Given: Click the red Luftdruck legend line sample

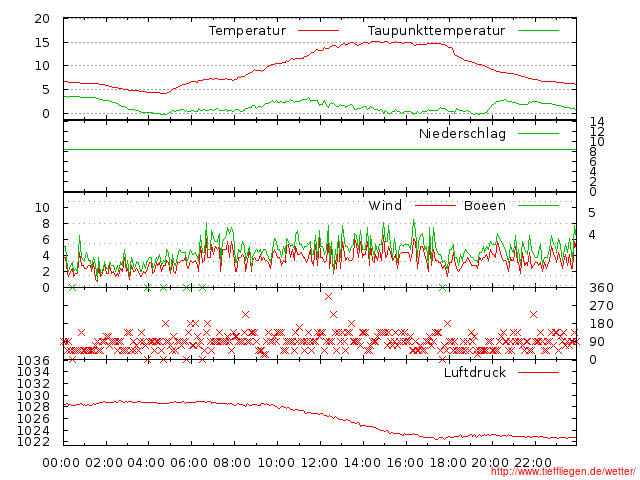Looking at the screenshot, I should tap(538, 372).
